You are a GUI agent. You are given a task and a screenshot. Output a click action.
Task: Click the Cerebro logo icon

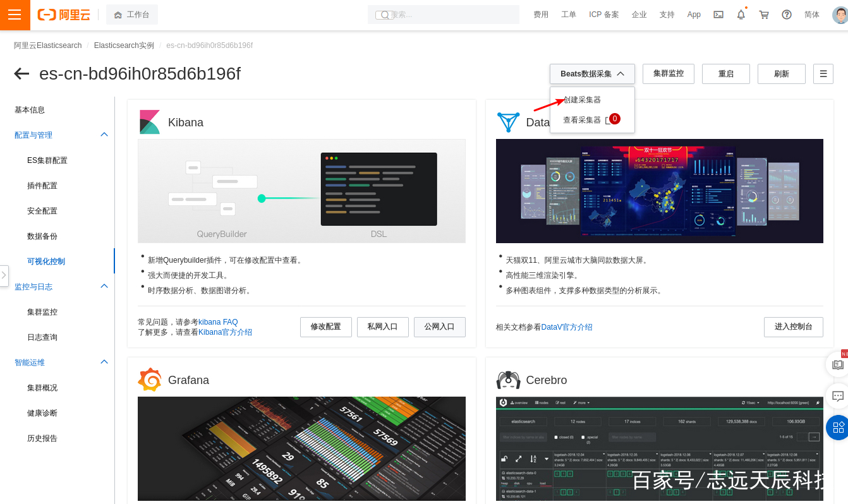508,380
